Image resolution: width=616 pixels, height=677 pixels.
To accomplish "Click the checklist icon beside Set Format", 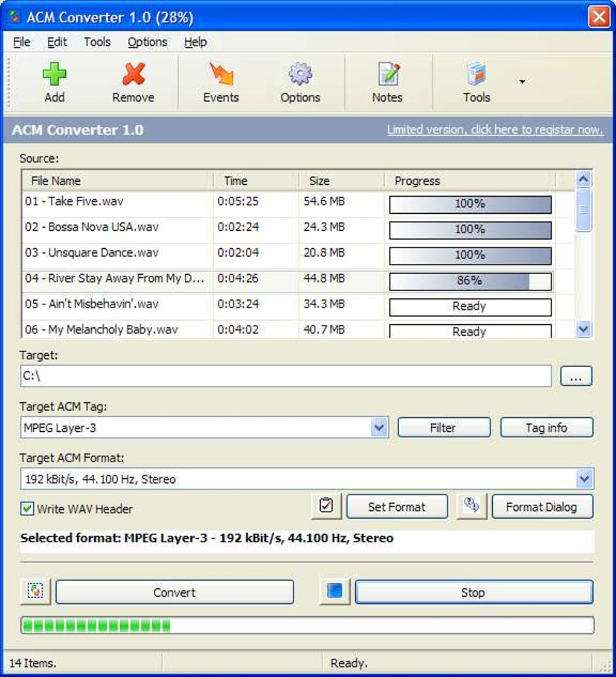I will 325,506.
